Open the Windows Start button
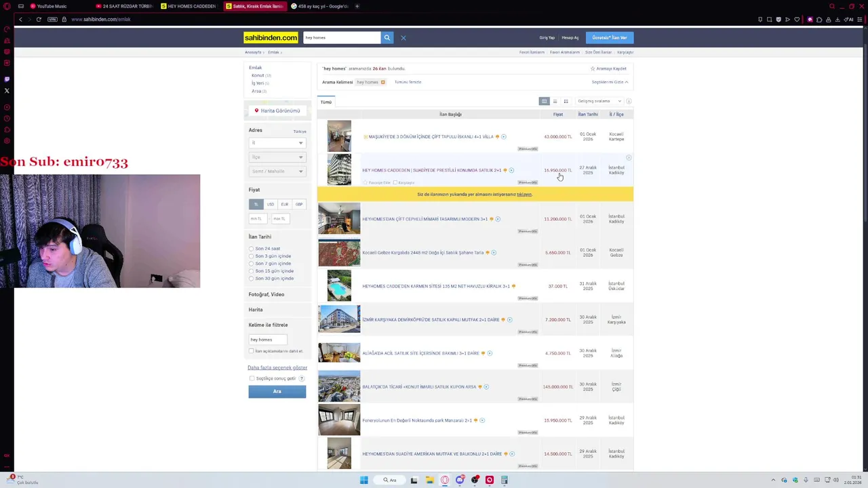Image resolution: width=868 pixels, height=488 pixels. [363, 480]
